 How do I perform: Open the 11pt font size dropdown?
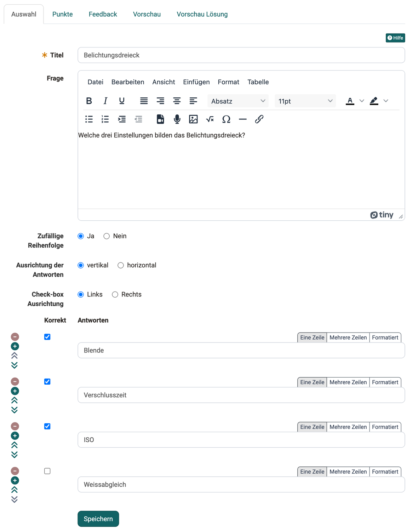tap(305, 101)
